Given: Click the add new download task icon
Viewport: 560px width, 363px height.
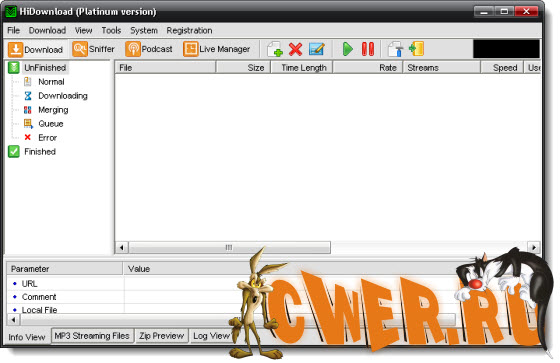Looking at the screenshot, I should [275, 49].
